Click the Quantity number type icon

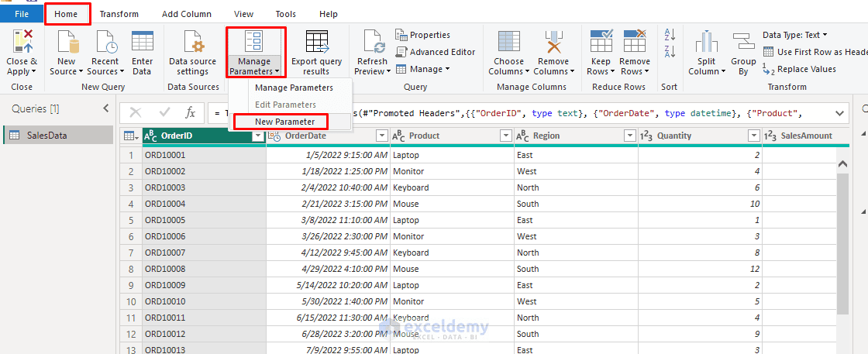tap(646, 136)
